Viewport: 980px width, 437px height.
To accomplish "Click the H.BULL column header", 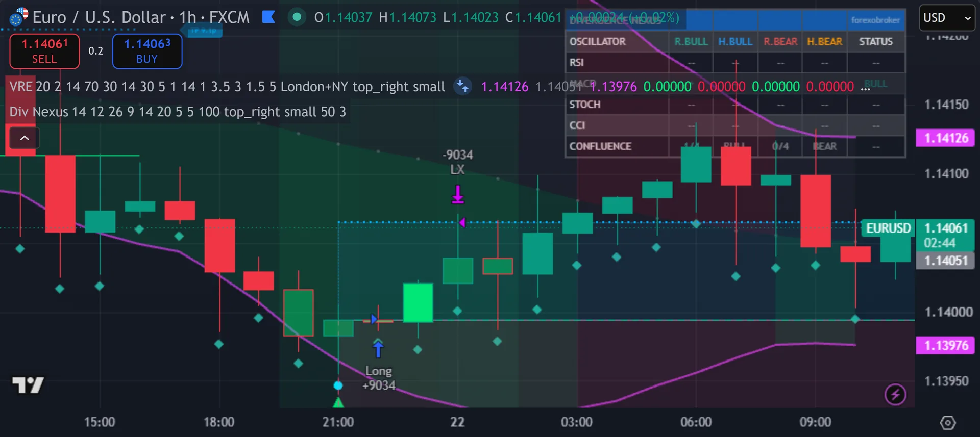I will 736,42.
